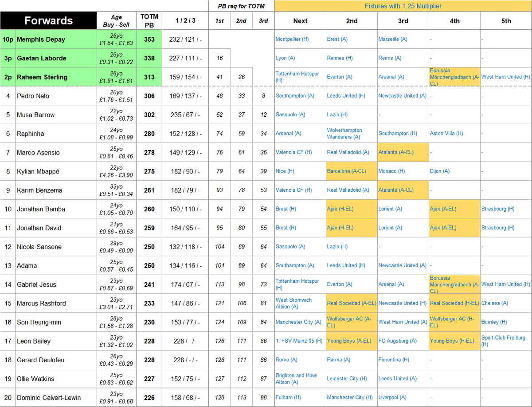Open Brighton and Hove Albion (A) fixture

click(x=296, y=379)
